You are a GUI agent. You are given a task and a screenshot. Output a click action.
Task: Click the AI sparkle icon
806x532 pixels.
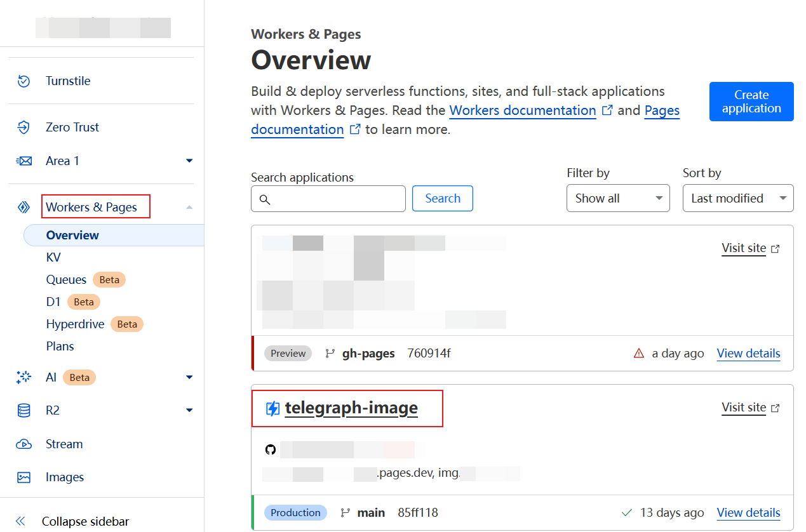24,377
